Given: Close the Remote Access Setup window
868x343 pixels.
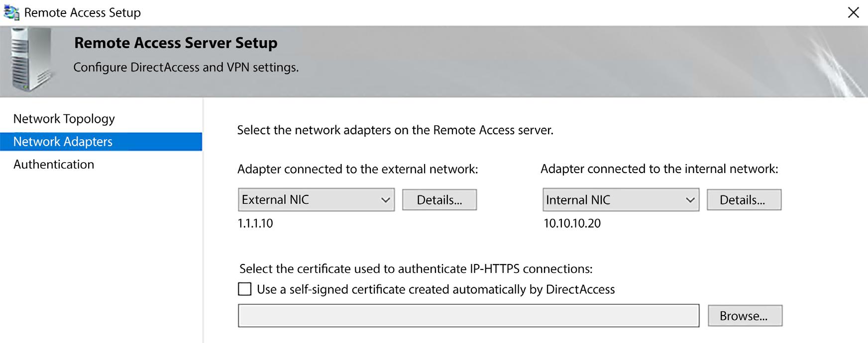Looking at the screenshot, I should tap(853, 12).
